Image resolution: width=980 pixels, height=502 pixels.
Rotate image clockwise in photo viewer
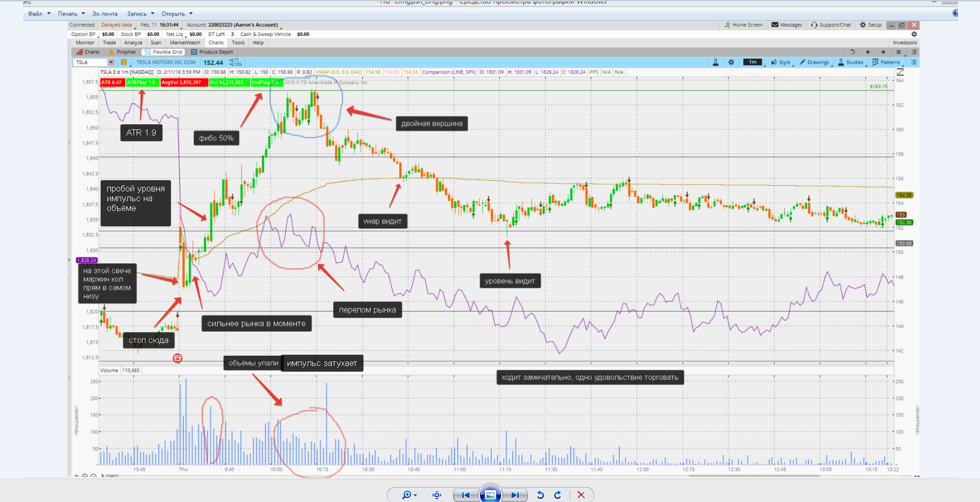[558, 495]
